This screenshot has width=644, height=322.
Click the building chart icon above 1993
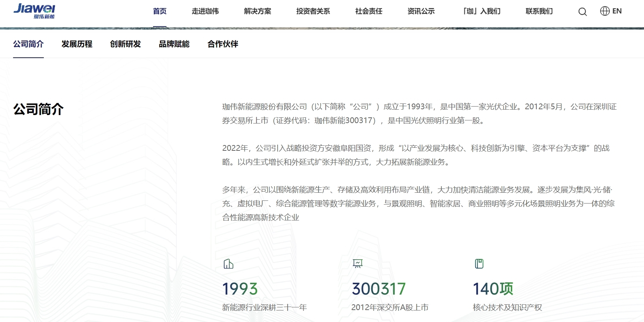(x=228, y=264)
